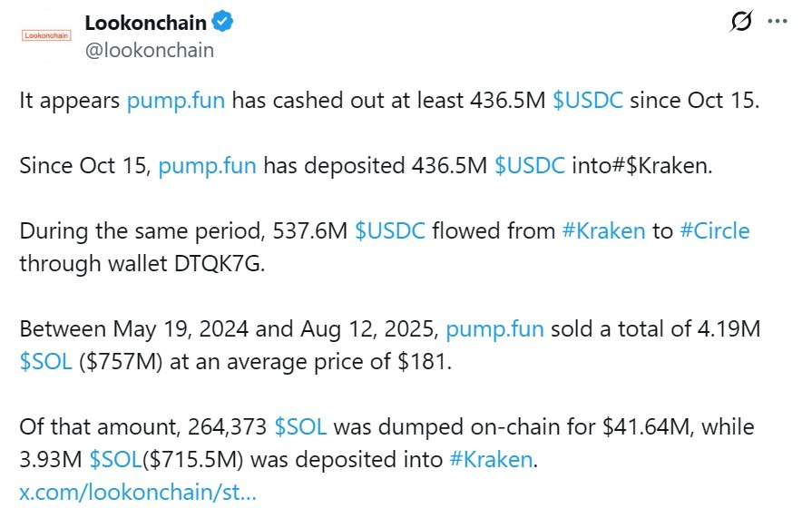Click $USDC cashtag after 537.6M

pos(390,231)
